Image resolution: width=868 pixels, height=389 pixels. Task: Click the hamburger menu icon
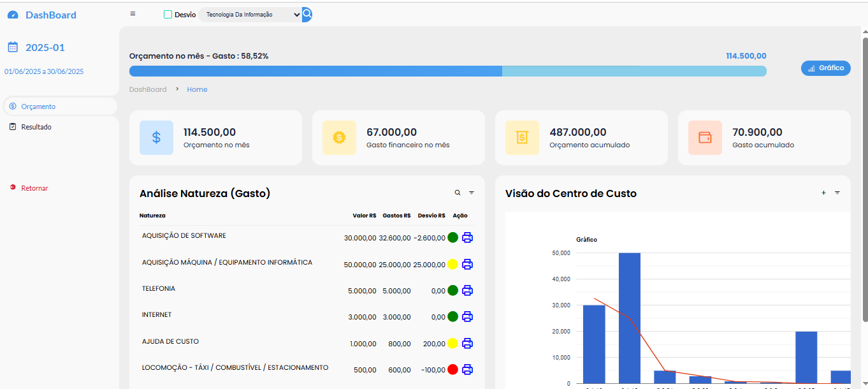[x=133, y=14]
